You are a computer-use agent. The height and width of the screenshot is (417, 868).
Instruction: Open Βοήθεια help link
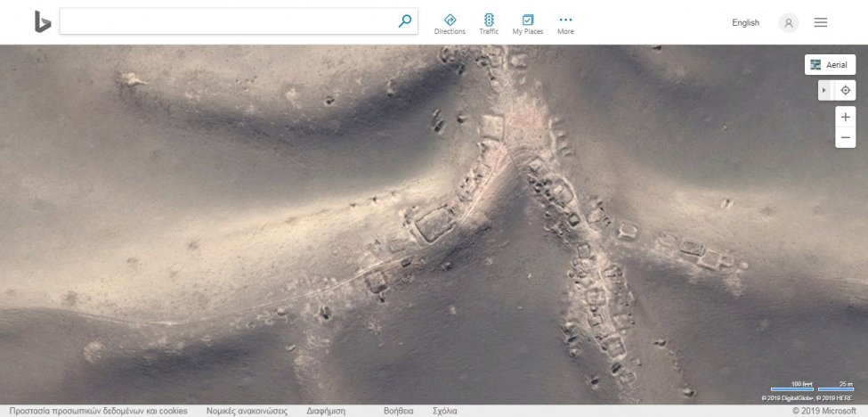point(398,411)
